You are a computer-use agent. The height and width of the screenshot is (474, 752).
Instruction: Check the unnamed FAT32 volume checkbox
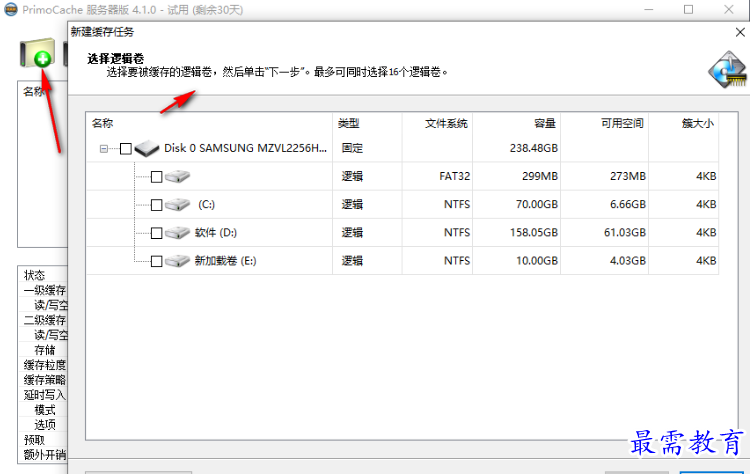click(156, 177)
